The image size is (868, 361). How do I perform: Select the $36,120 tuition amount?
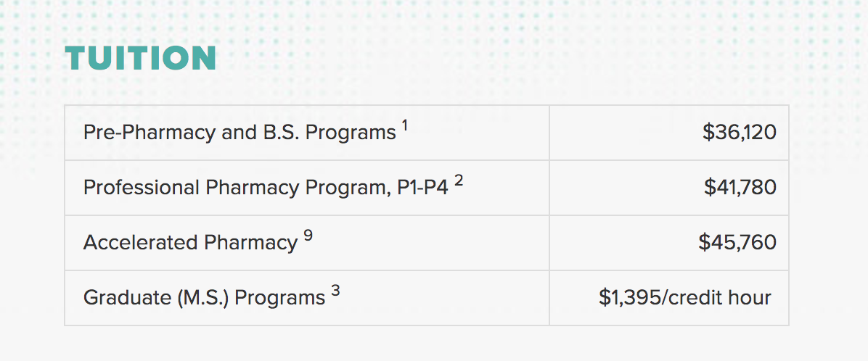tap(739, 133)
